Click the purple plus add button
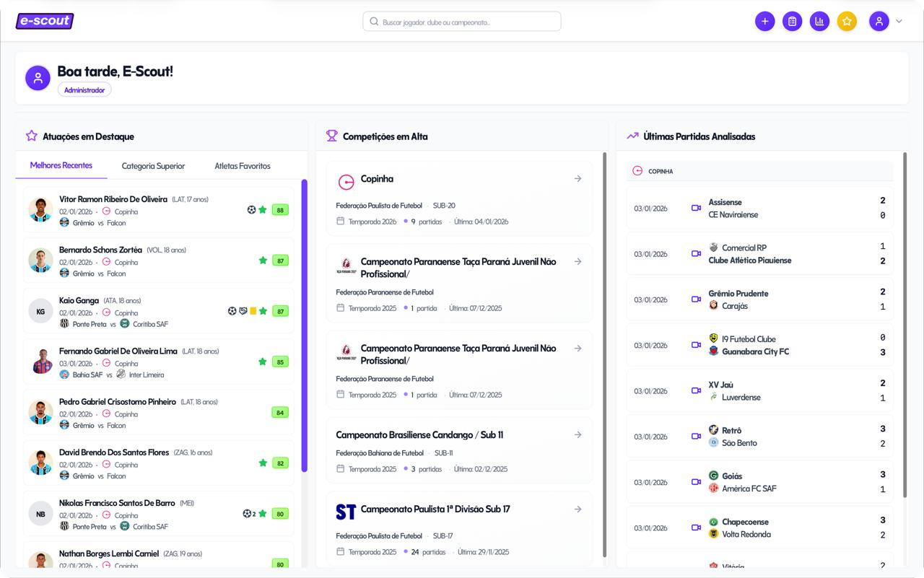This screenshot has height=578, width=924. pyautogui.click(x=764, y=22)
